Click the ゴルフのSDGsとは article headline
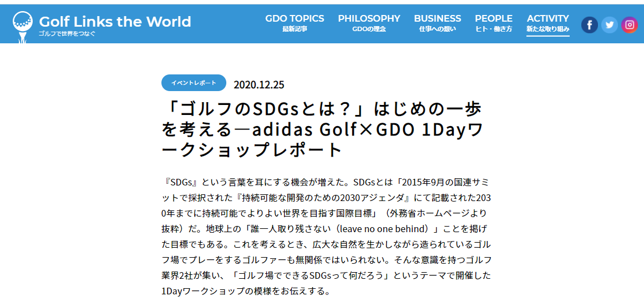 click(323, 128)
